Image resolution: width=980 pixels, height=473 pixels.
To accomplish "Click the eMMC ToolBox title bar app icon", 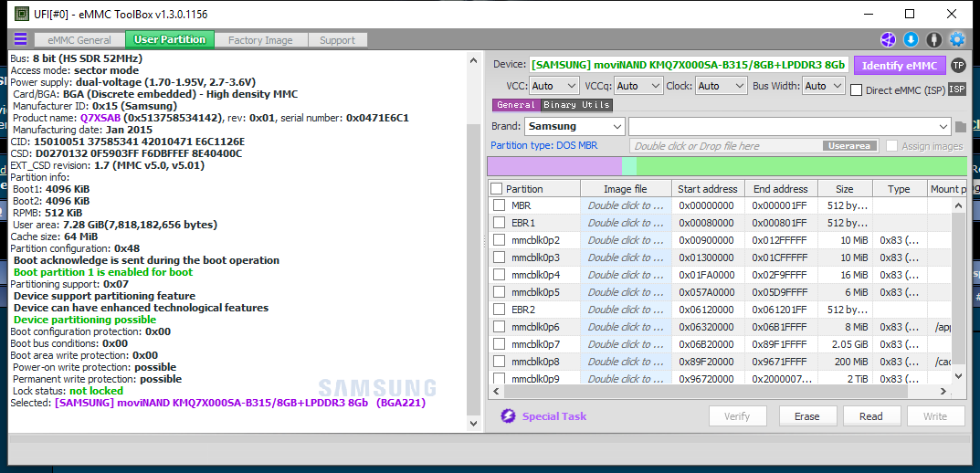I will 21,14.
